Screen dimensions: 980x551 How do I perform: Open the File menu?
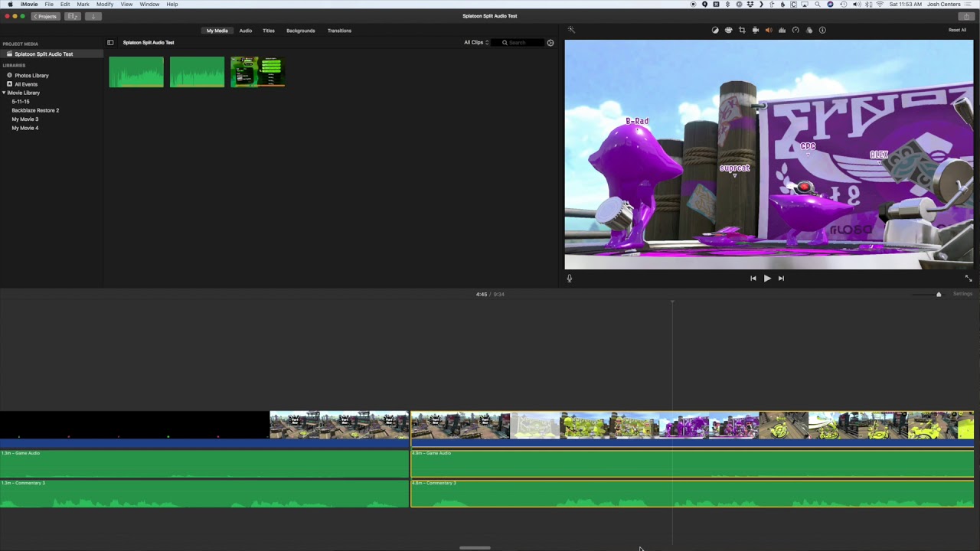click(x=49, y=5)
